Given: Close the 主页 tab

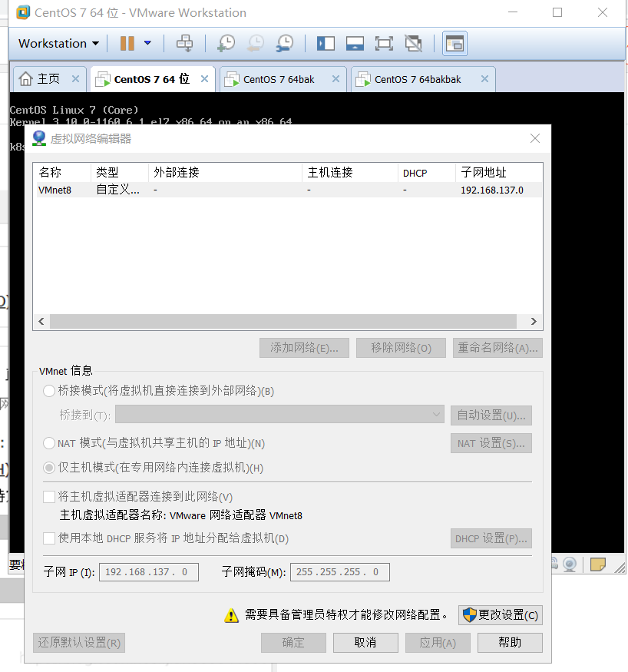Looking at the screenshot, I should click(75, 79).
